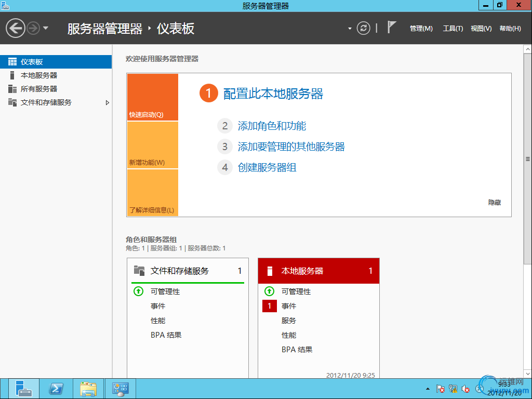Click the back navigation arrow

[16, 28]
